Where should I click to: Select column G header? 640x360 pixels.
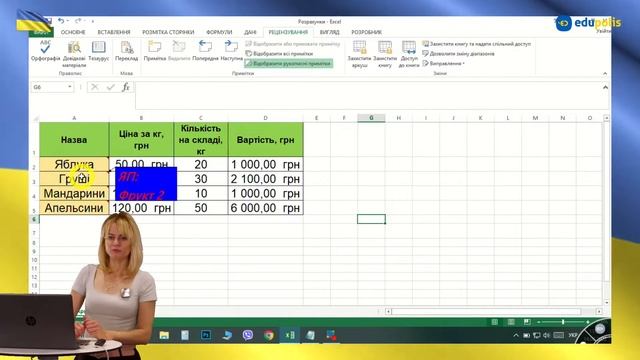[x=371, y=118]
